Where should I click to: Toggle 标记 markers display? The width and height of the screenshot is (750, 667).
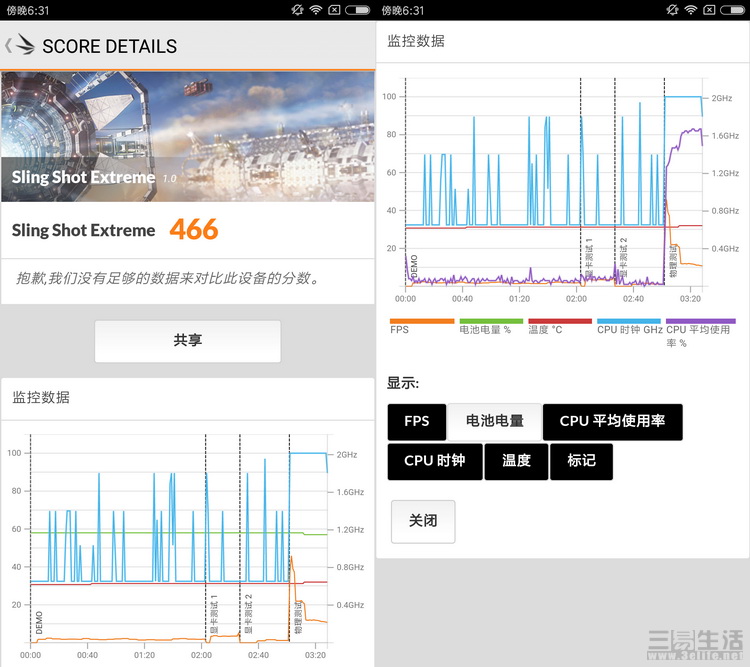click(581, 461)
